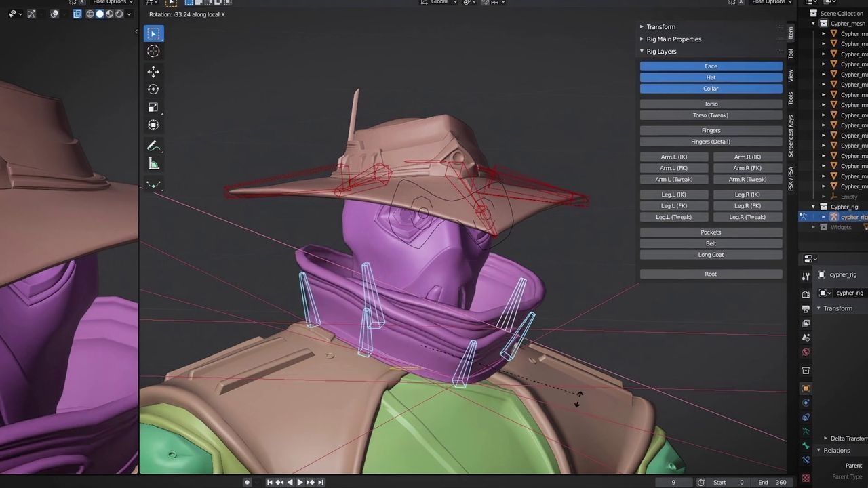Open the Armature data properties tab
This screenshot has height=488, width=868.
806,431
